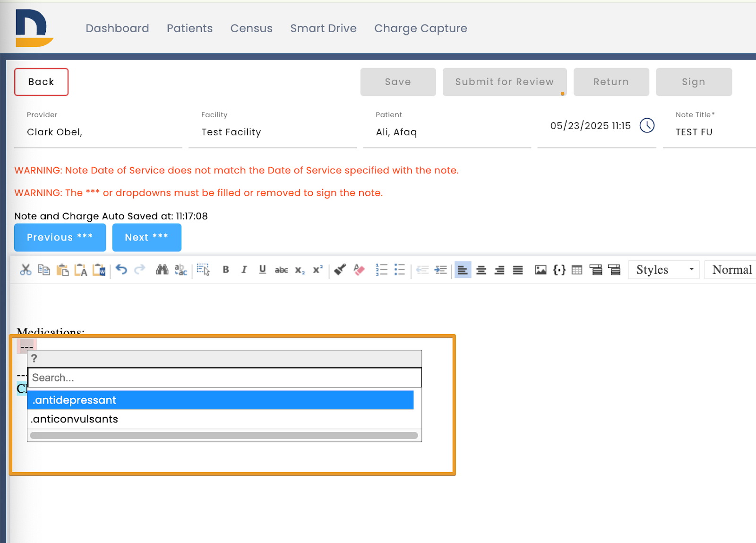This screenshot has width=756, height=543.
Task: Toggle the numbered list
Action: click(382, 270)
